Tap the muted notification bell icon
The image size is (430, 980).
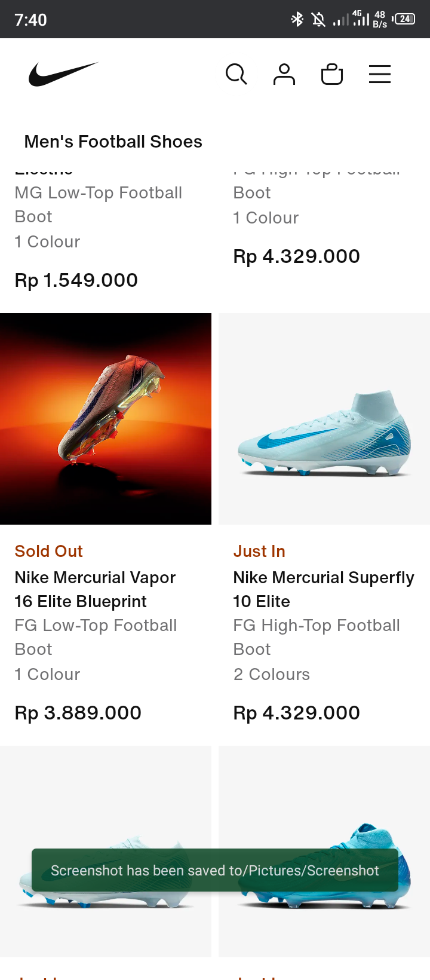coord(319,20)
